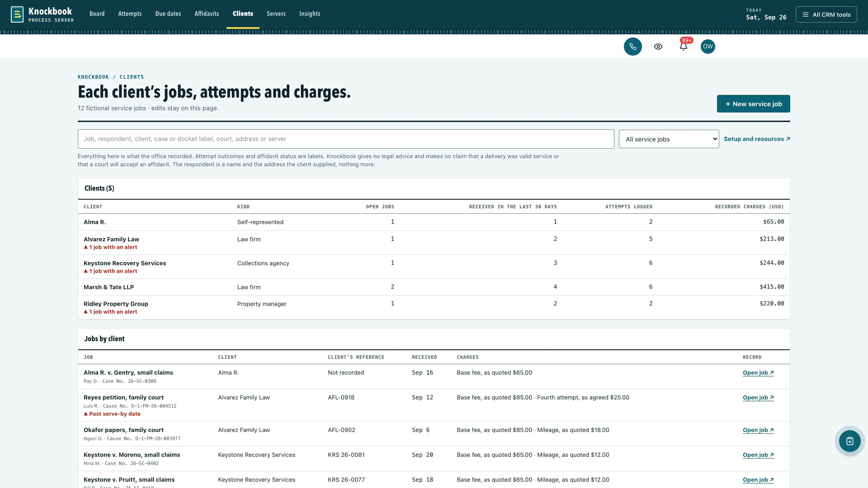Screen dimensions: 868x488
Task: Open the Affidavits tab
Action: [207, 14]
